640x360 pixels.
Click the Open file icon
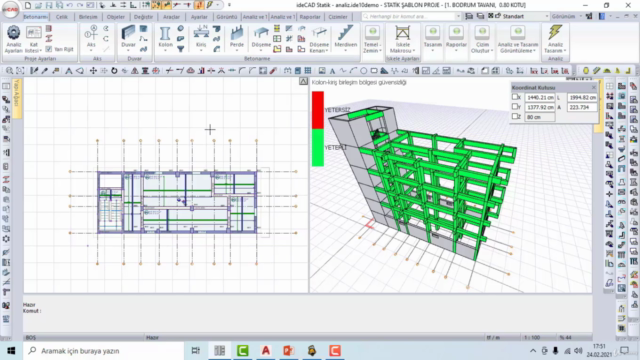point(38,5)
